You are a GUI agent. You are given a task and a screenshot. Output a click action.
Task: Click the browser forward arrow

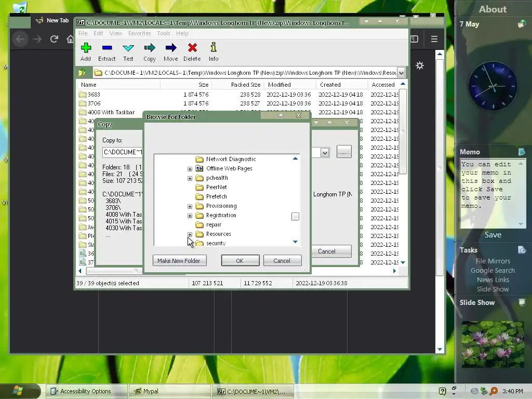[x=37, y=39]
